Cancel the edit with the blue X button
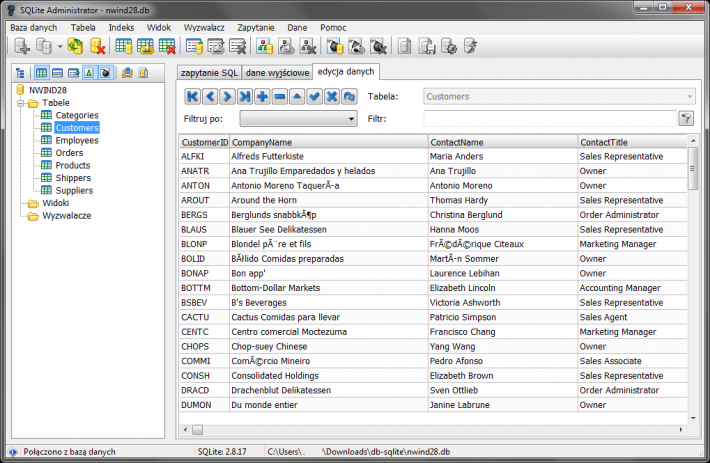This screenshot has width=710, height=463. [332, 96]
